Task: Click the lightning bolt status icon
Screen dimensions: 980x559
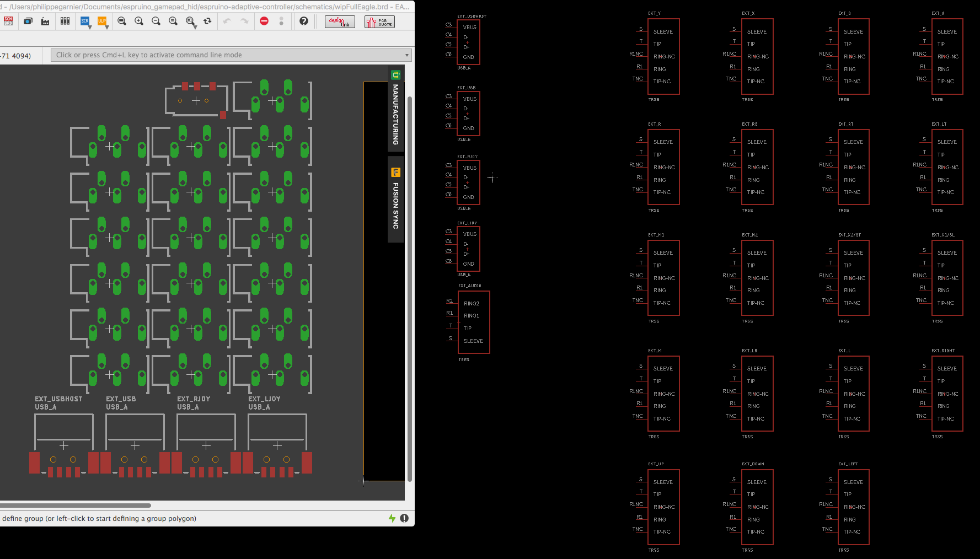Action: click(392, 518)
